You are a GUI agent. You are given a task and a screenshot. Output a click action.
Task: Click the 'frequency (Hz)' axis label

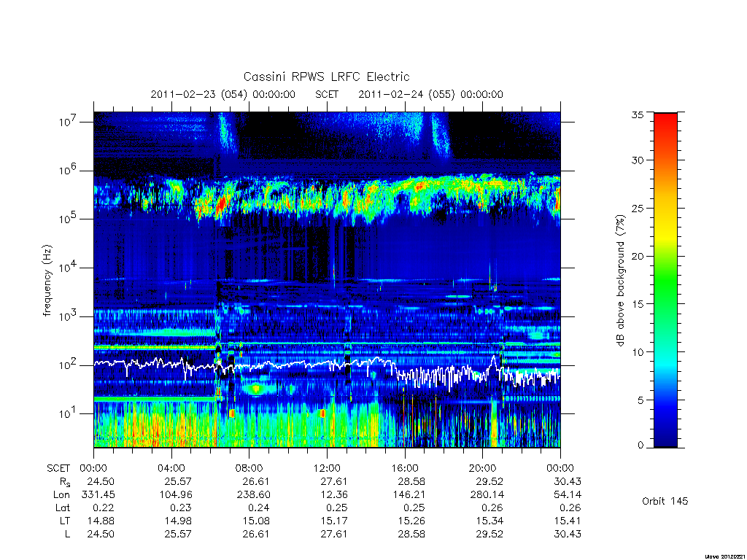click(47, 281)
